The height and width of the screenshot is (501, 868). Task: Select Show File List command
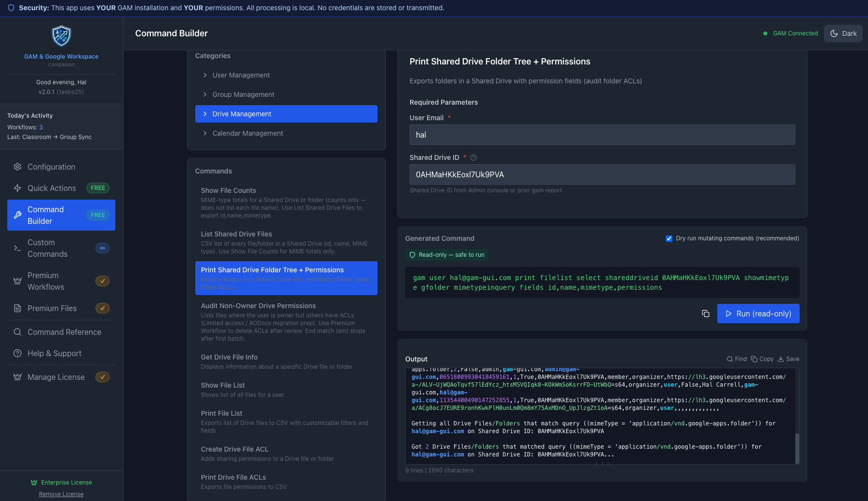coord(286,390)
